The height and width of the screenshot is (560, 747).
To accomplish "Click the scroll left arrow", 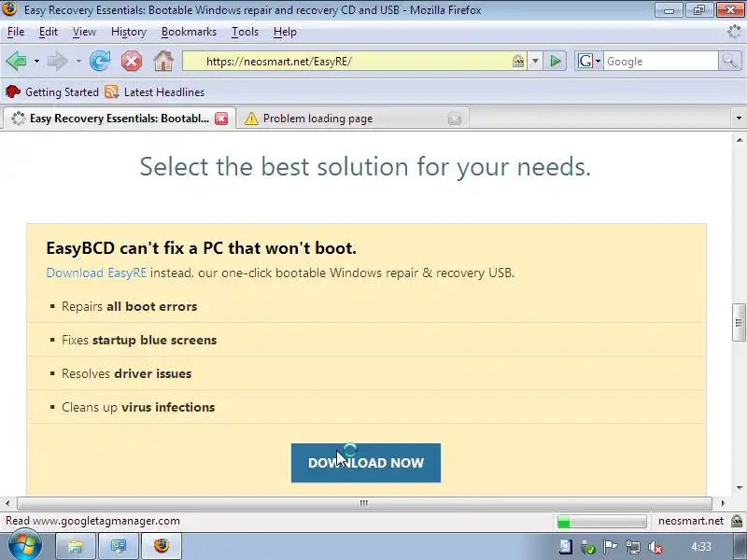I will pos(7,503).
